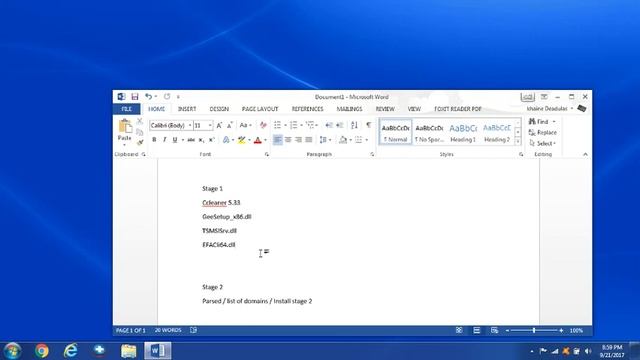
Task: Decrease paragraph indent
Action: (x=329, y=125)
